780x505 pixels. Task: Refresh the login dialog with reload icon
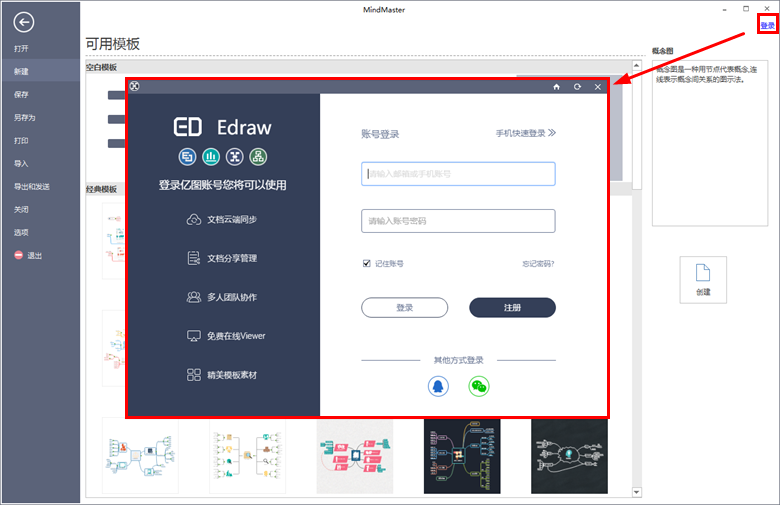577,87
